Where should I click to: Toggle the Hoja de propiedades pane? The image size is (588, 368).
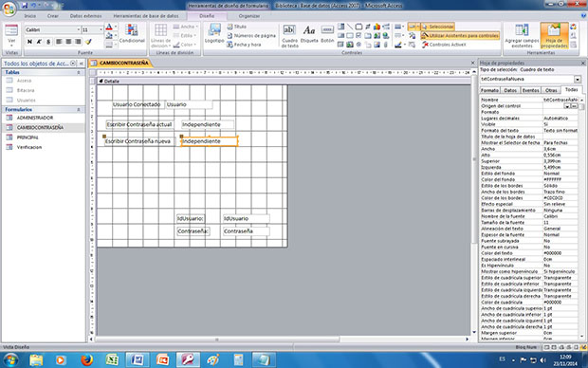click(x=554, y=36)
